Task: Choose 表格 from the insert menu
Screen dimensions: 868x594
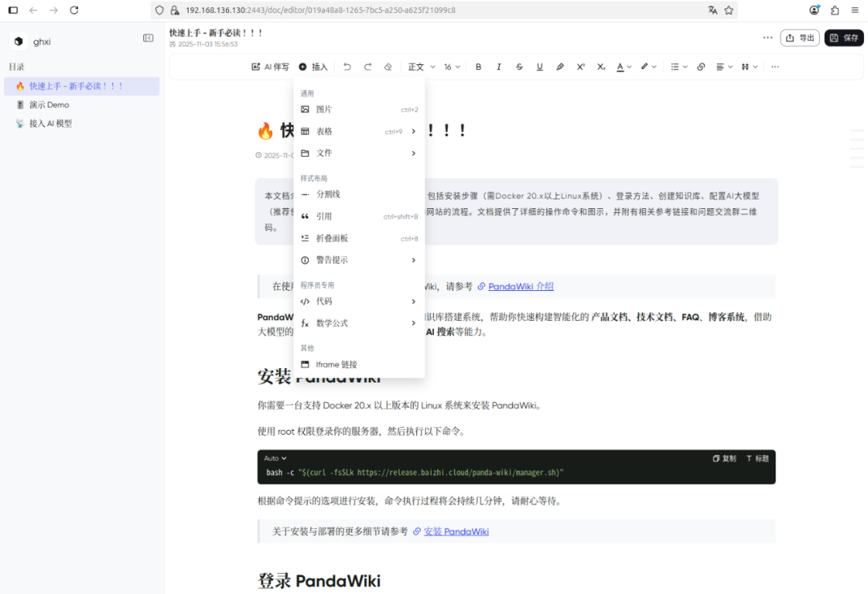Action: (359, 131)
